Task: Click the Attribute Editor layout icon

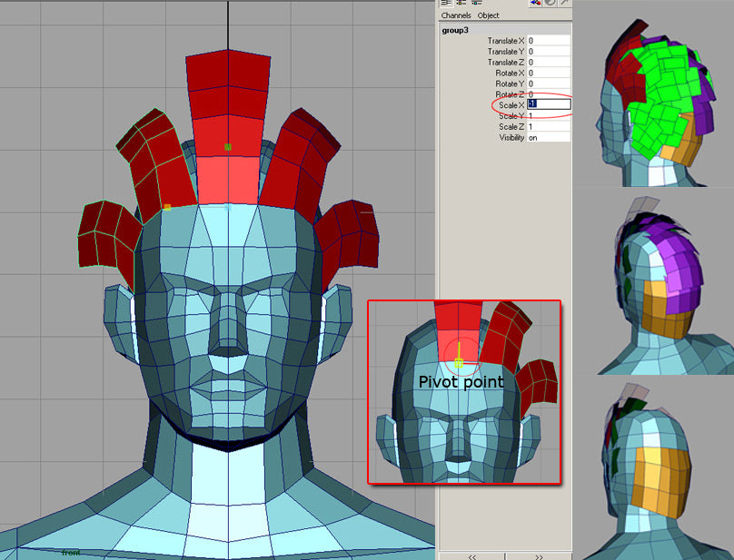Action: click(x=461, y=4)
